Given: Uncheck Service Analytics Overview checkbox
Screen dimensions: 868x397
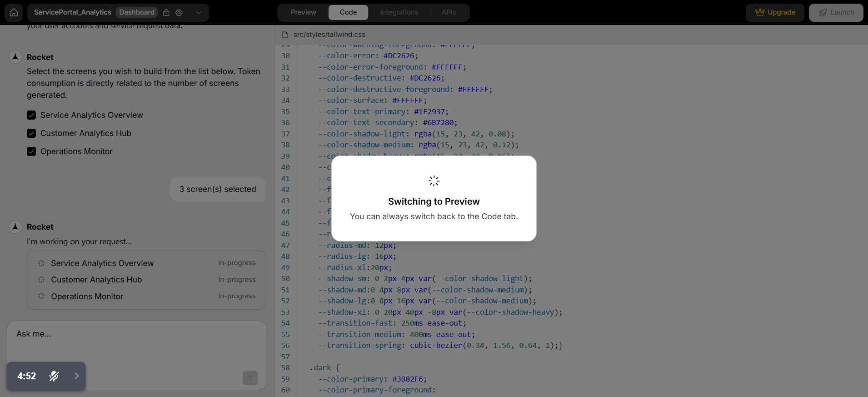Looking at the screenshot, I should click(x=31, y=115).
